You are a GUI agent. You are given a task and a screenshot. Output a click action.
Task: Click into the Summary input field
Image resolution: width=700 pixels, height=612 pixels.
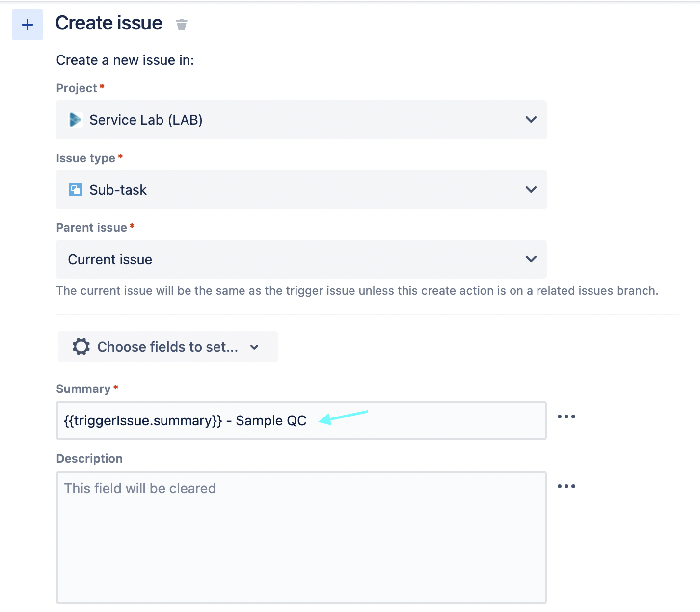pos(301,420)
